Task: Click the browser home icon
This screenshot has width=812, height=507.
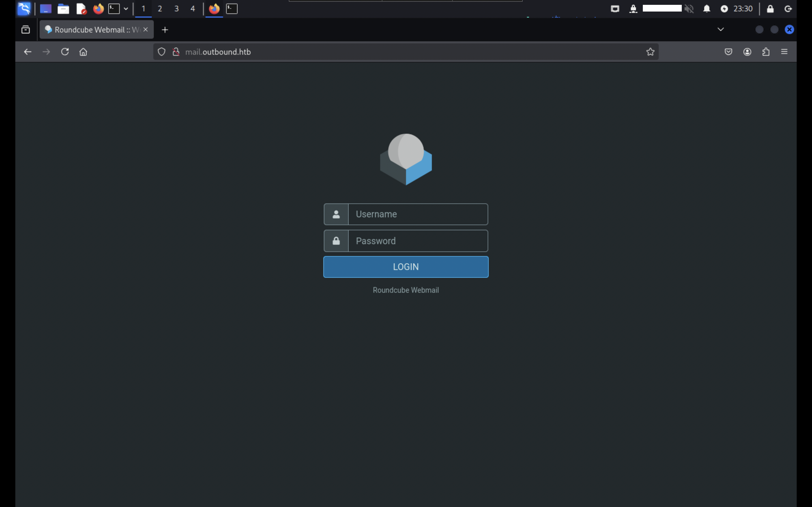Action: click(83, 52)
